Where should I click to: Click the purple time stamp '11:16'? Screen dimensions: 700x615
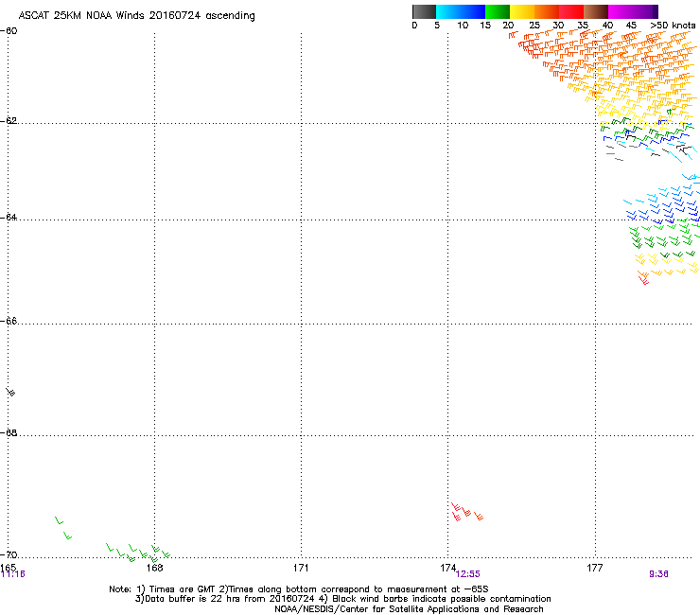[x=13, y=574]
